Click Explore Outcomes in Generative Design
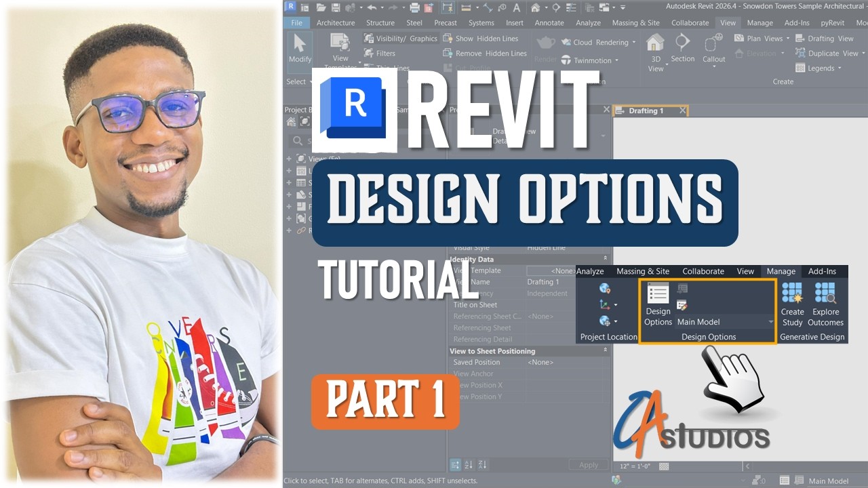868x488 pixels. click(x=825, y=304)
